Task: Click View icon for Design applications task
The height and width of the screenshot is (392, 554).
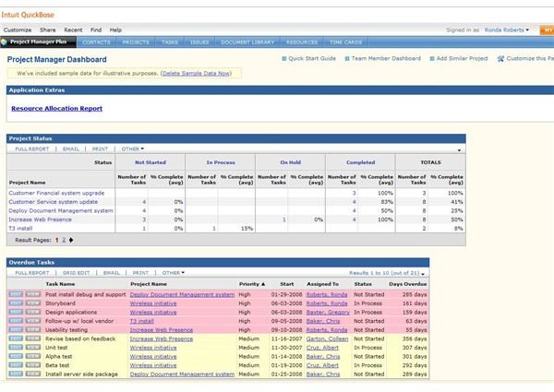Action: pyautogui.click(x=33, y=312)
